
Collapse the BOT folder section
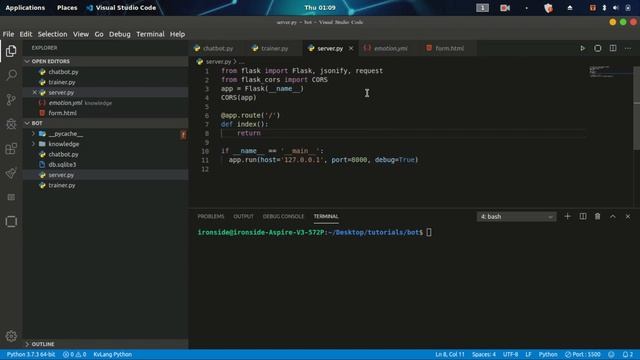(x=105, y=123)
